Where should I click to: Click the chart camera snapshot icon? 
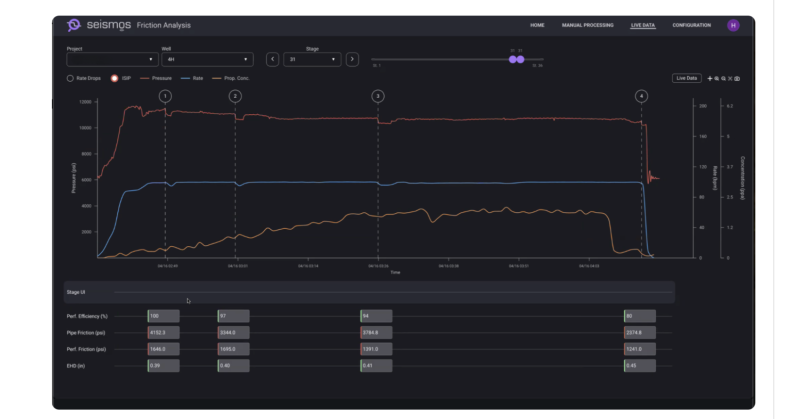738,78
